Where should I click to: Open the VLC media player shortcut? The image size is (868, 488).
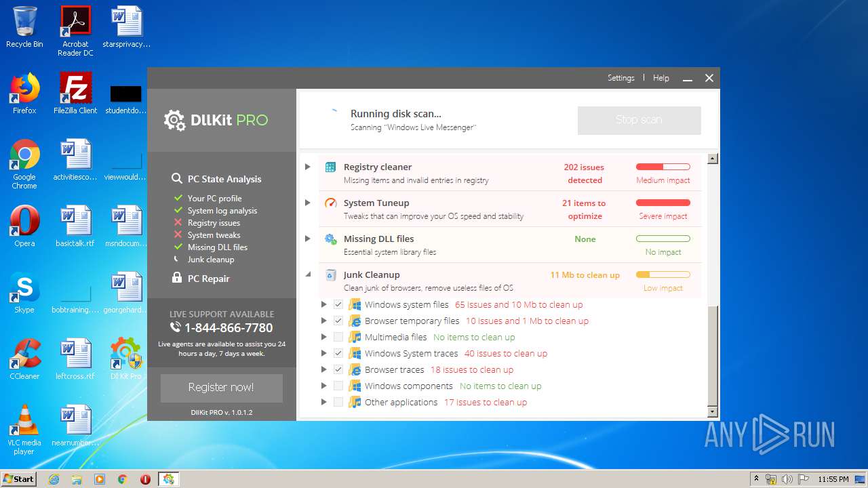tap(24, 430)
